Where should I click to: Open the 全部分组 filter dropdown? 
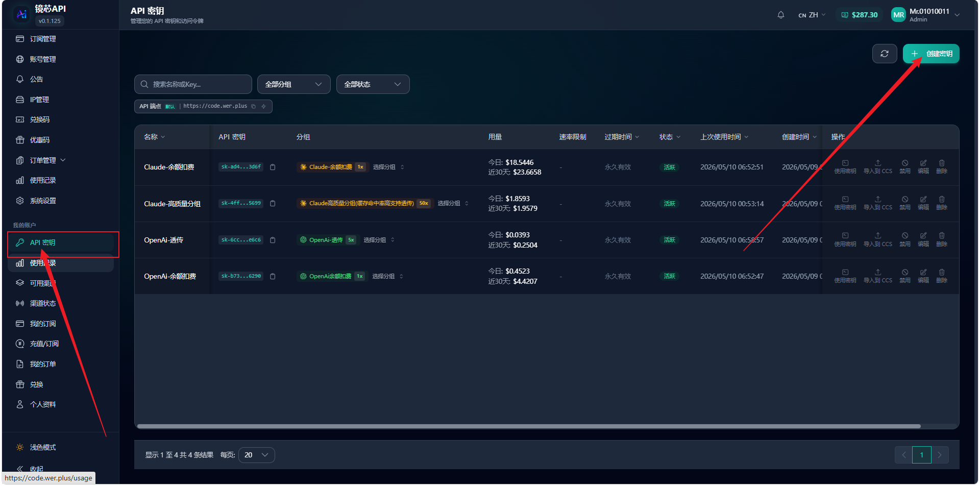click(294, 84)
